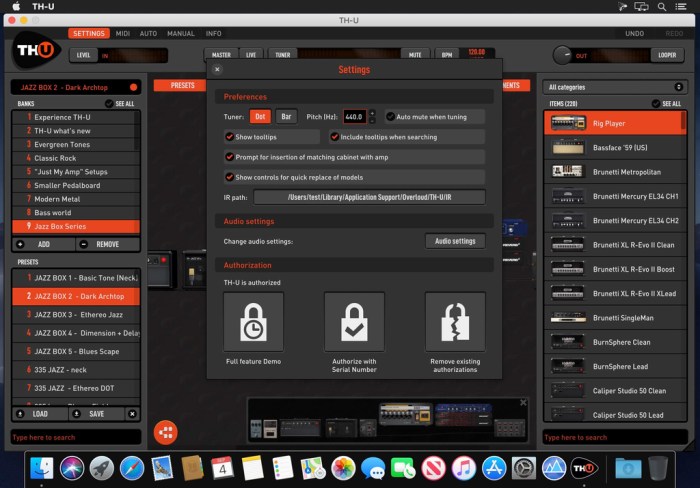Toggle Include tooltips when searching
The width and height of the screenshot is (700, 488).
point(334,137)
